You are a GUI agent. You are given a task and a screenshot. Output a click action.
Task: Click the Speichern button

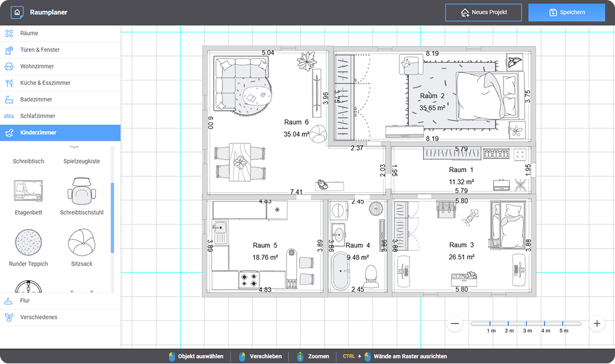567,12
